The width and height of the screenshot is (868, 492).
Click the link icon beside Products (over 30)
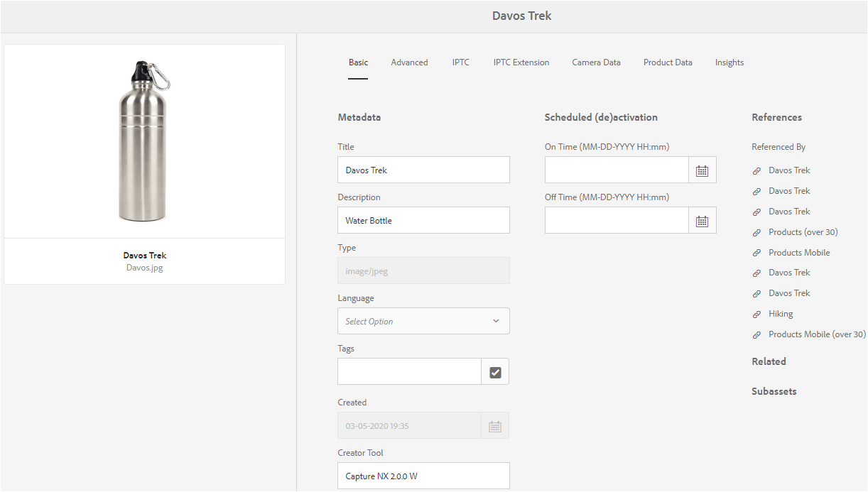click(756, 231)
